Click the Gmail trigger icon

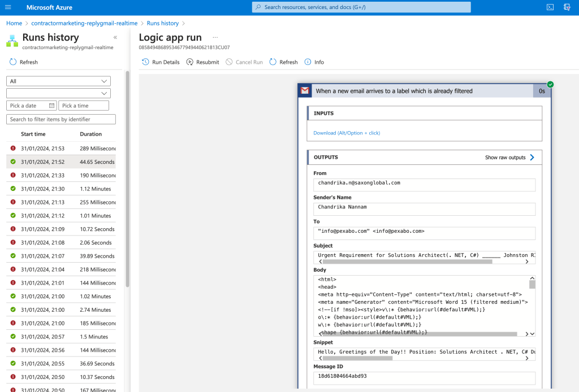(x=305, y=91)
